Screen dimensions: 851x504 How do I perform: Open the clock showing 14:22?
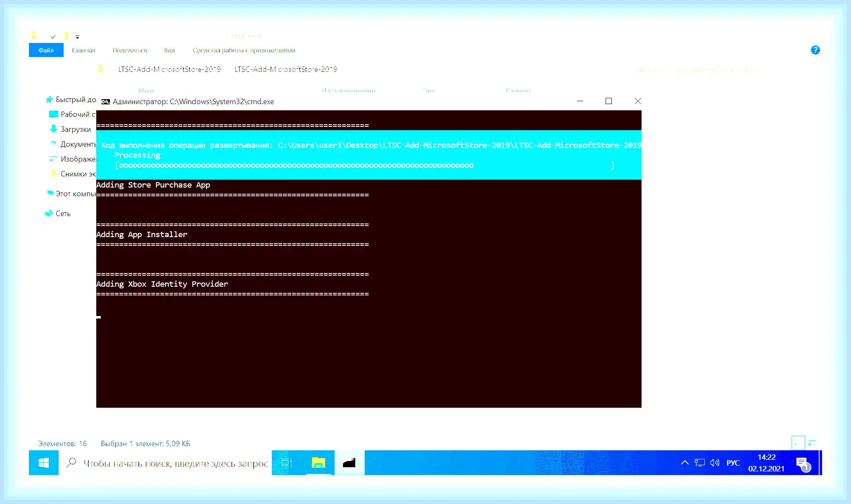(766, 463)
